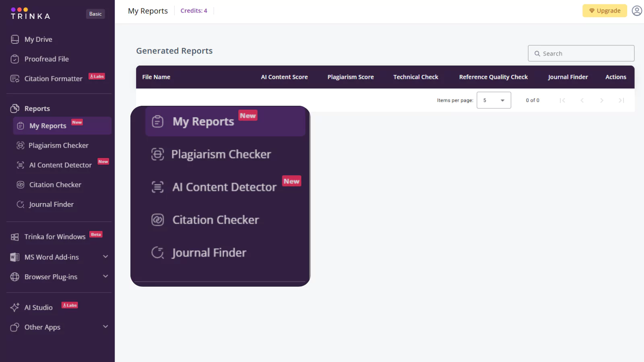Click the Journal Finder column header
644x362 pixels.
pos(568,77)
